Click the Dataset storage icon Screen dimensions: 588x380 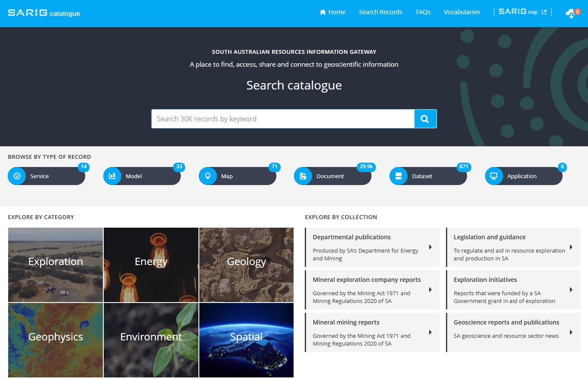(x=399, y=176)
